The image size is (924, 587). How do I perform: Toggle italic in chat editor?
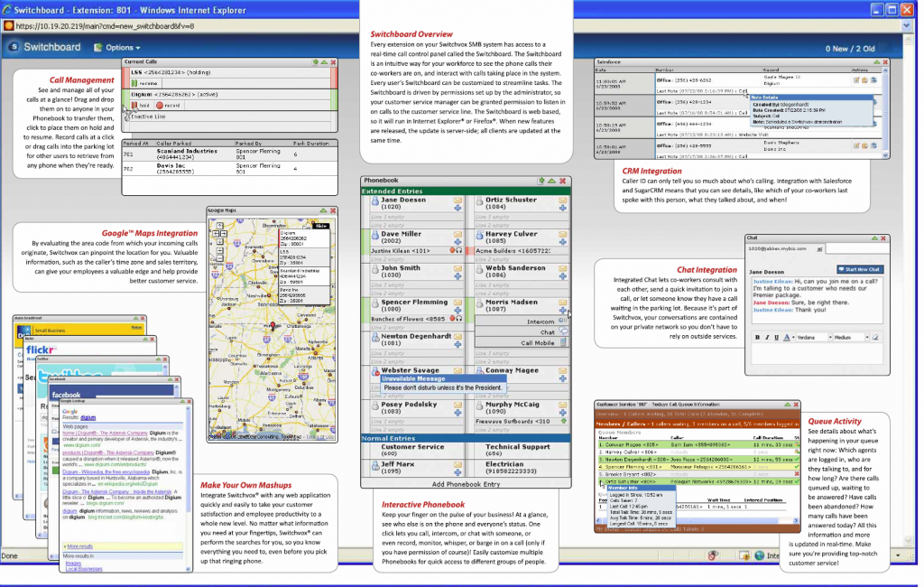(x=767, y=338)
